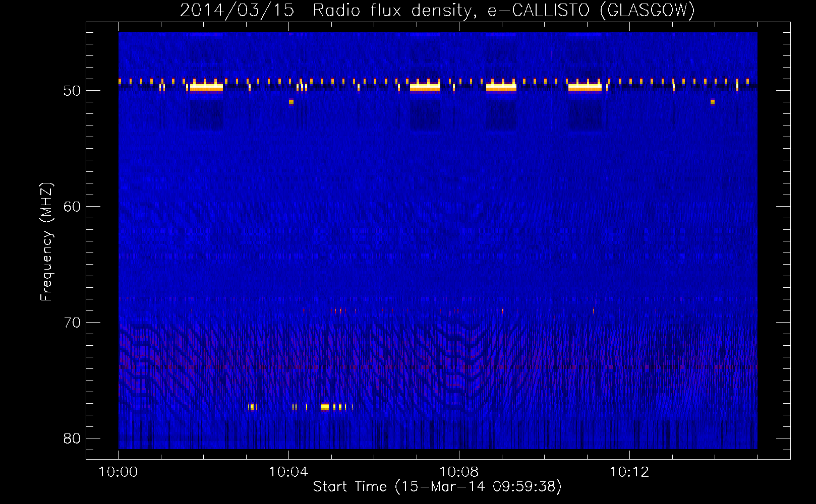Click the 60 MHz frequency tick label
The image size is (816, 504).
coord(72,207)
